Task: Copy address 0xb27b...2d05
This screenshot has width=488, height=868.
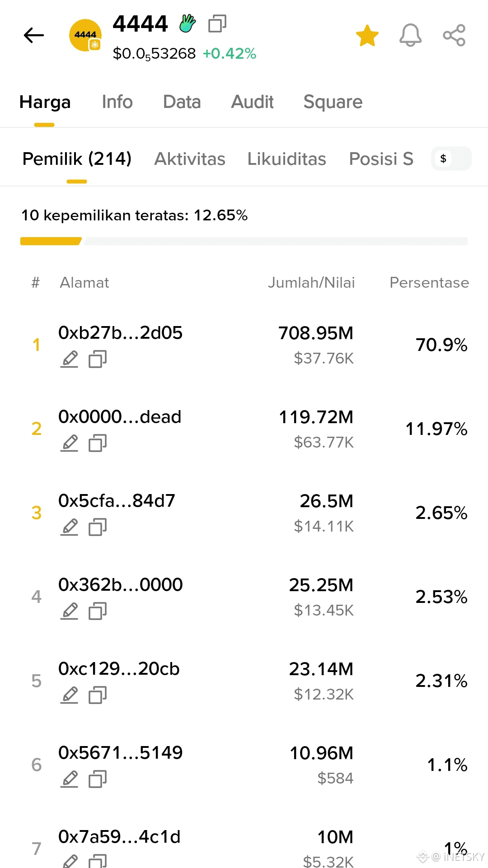Action: coord(98,359)
